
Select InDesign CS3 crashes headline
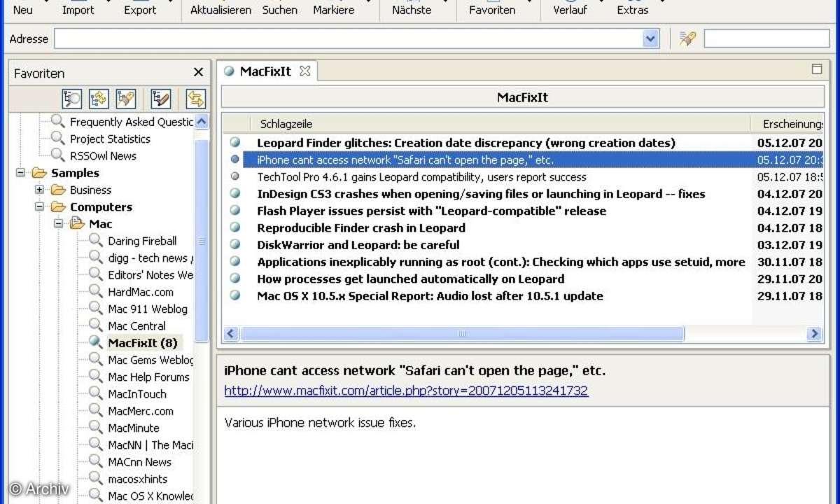481,194
